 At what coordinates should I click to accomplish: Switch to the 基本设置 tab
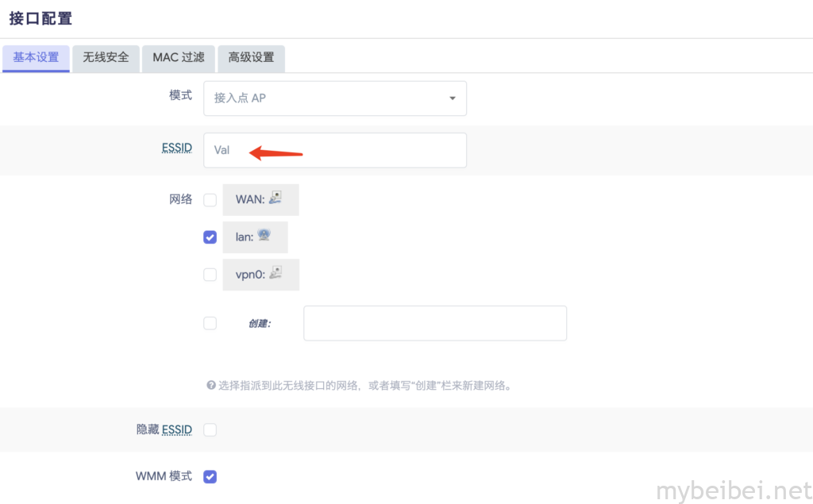pyautogui.click(x=36, y=57)
